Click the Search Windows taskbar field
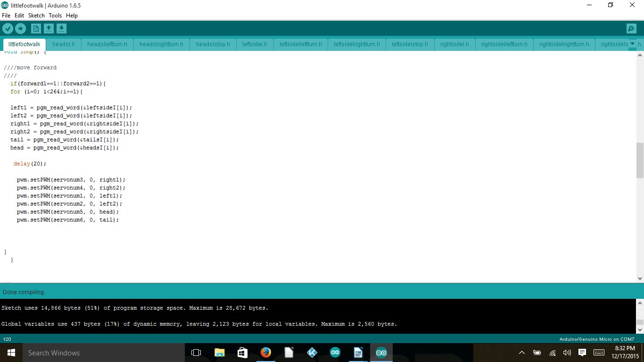Image resolution: width=644 pixels, height=362 pixels. pos(103,353)
